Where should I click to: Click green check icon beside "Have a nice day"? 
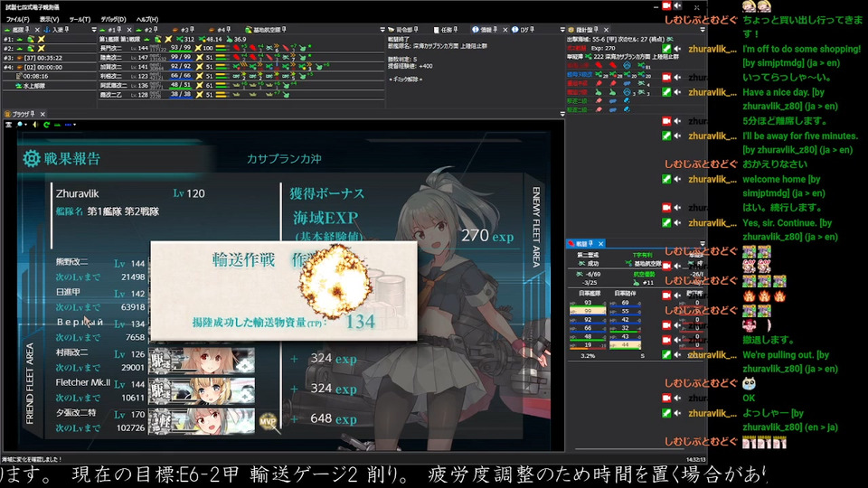pos(666,92)
